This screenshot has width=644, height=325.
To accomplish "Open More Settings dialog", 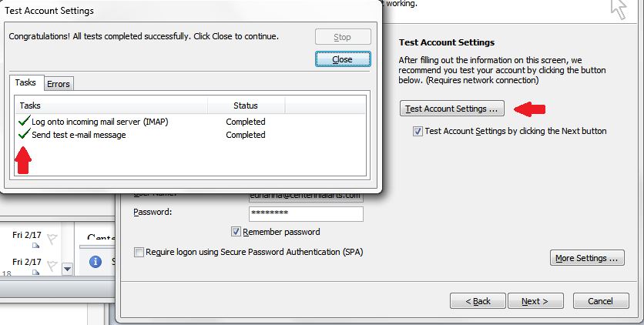I will (x=587, y=258).
